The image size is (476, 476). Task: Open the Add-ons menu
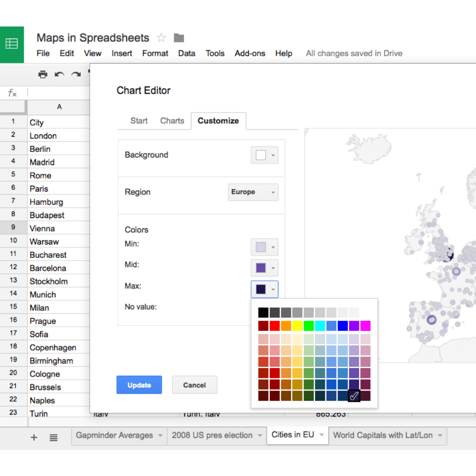tap(250, 53)
